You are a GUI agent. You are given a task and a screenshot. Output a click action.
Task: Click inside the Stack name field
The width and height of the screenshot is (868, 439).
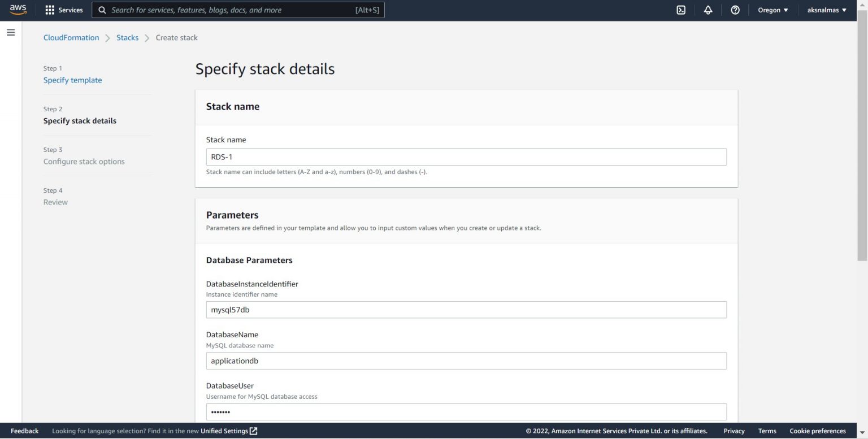point(466,157)
